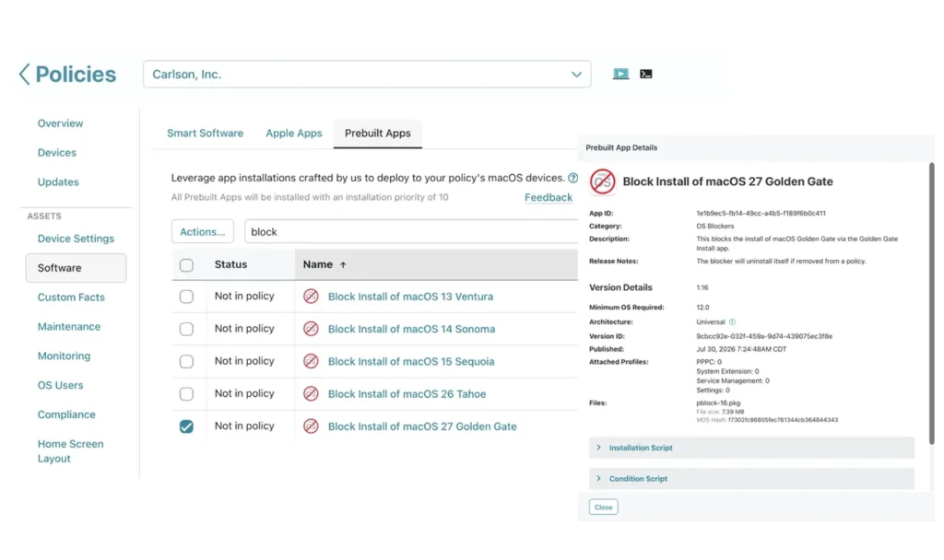Screen dimensions: 944x560
Task: Click the 'Jul 30, 2026 7:24:48AM CDT' published value
Action: coord(741,349)
